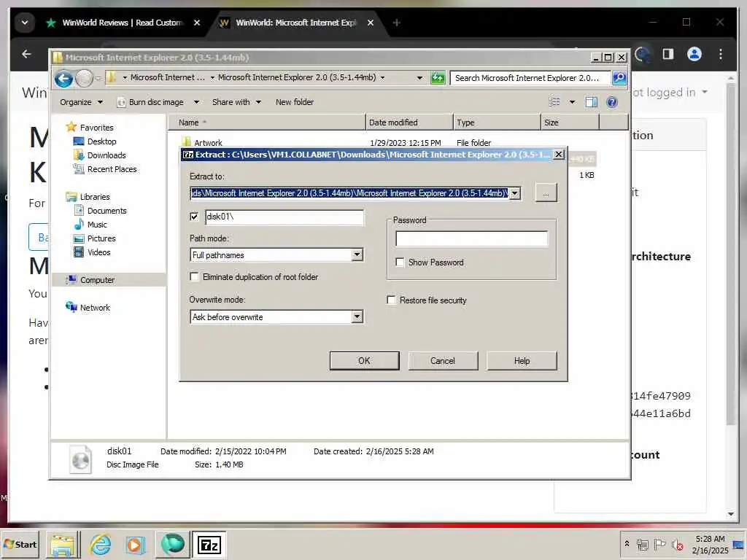Open the Overwrite mode dropdown
This screenshot has height=560, width=747.
[x=357, y=316]
